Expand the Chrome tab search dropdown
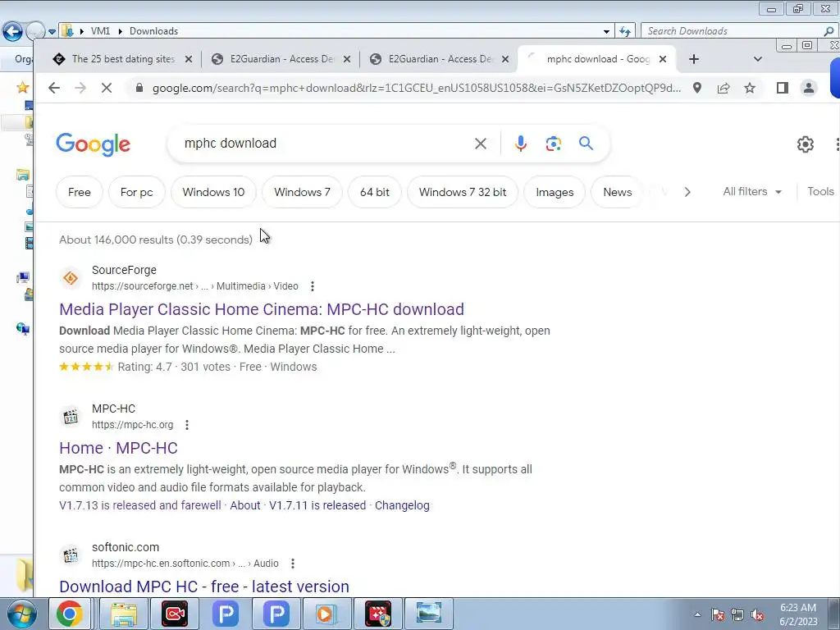 [757, 59]
